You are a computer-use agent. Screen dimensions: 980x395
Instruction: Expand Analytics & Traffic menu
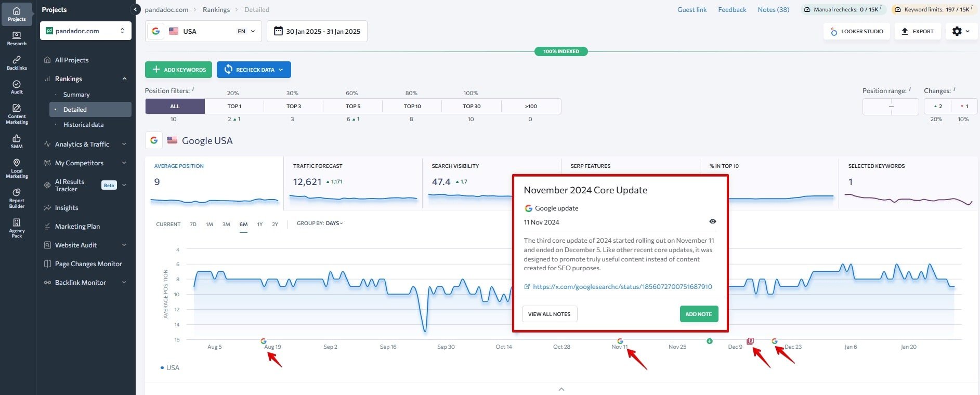click(124, 144)
